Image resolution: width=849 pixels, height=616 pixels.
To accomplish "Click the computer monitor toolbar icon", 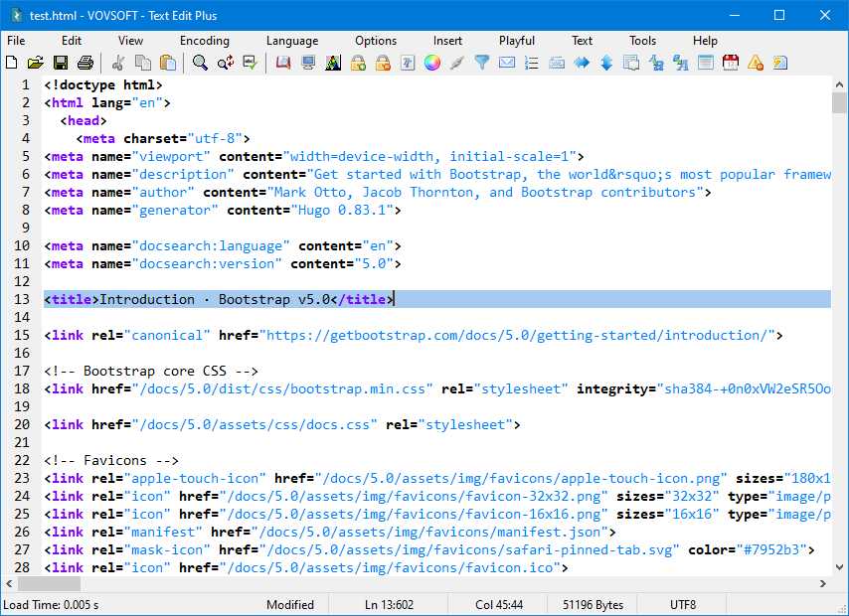I will (308, 63).
